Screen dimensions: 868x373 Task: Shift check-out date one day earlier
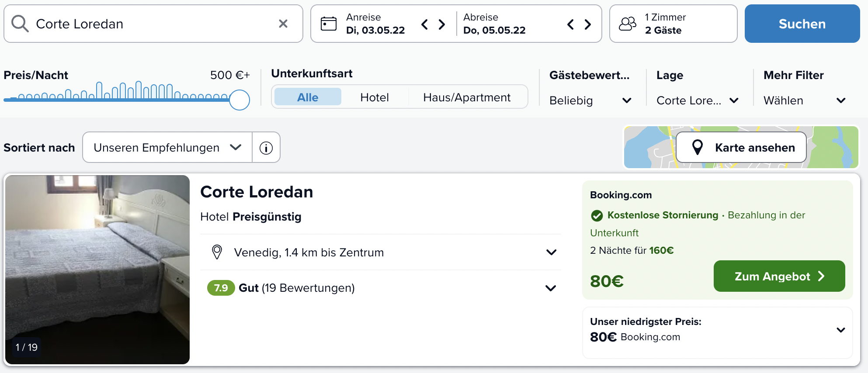pos(570,24)
